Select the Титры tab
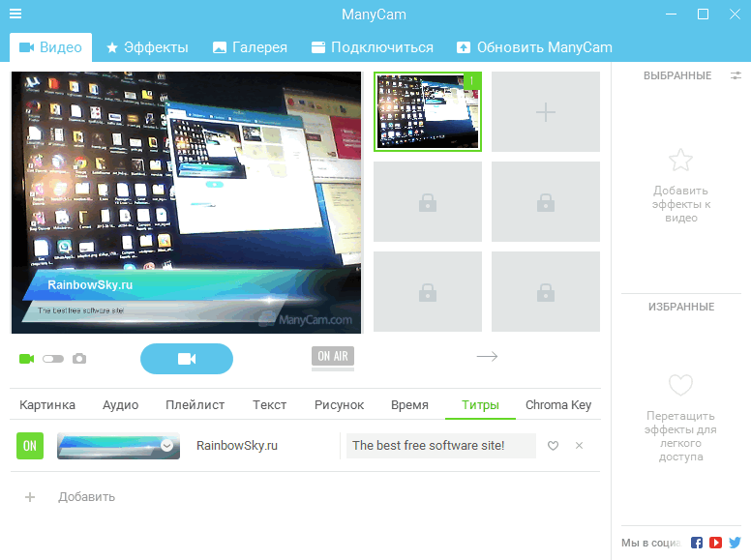751x560 pixels. 480,405
